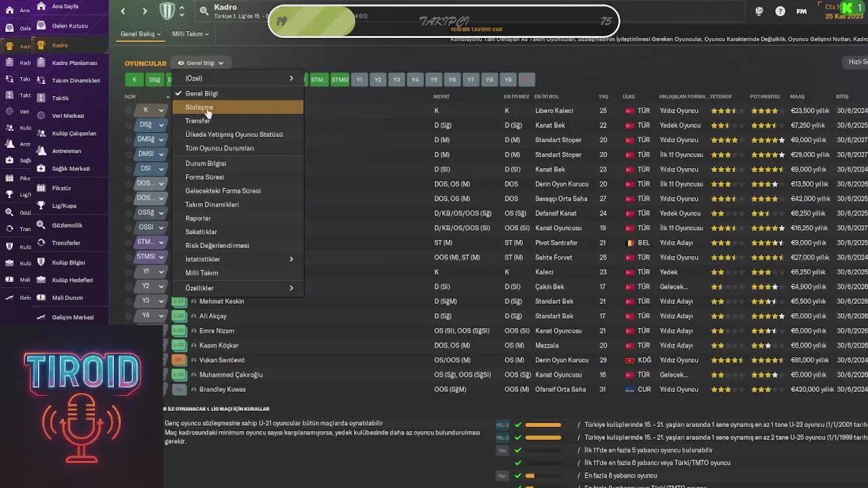The height and width of the screenshot is (488, 868).
Task: Click the Y1 substitute filter button
Action: click(x=359, y=80)
